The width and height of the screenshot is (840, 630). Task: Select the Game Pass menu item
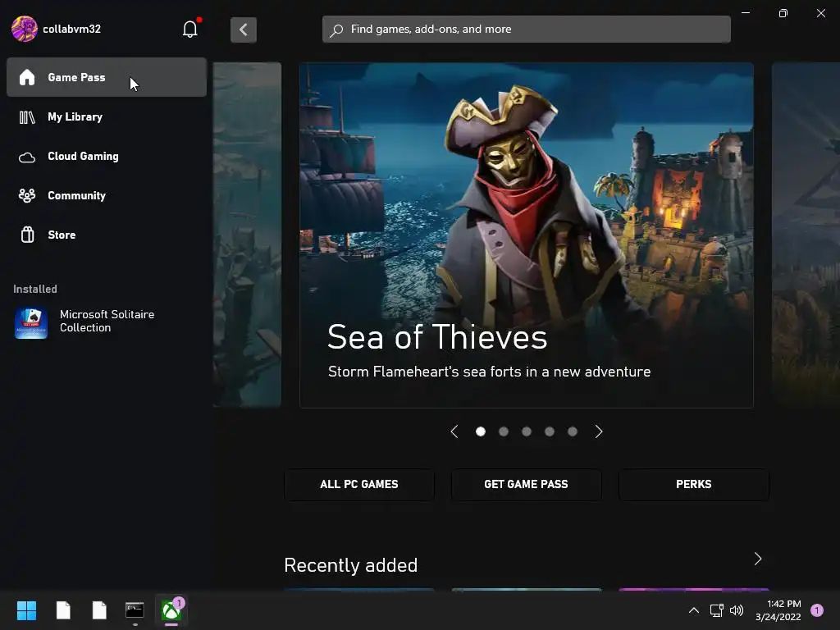point(107,77)
